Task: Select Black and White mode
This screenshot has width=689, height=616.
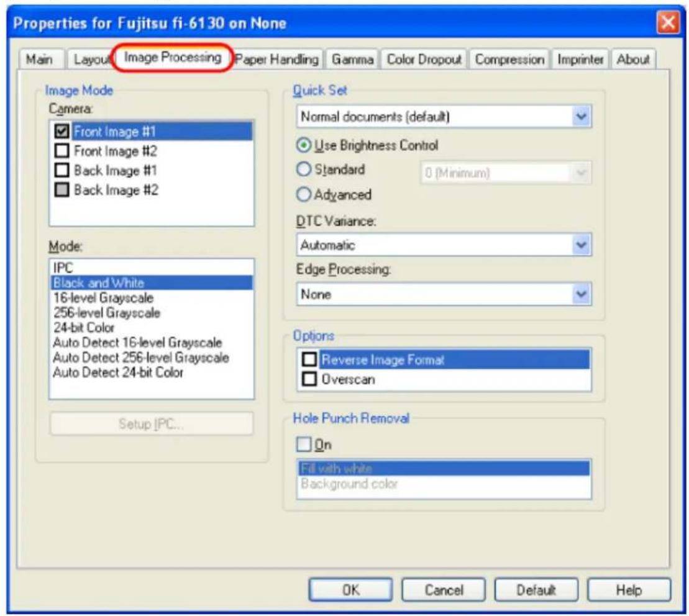Action: tap(152, 283)
